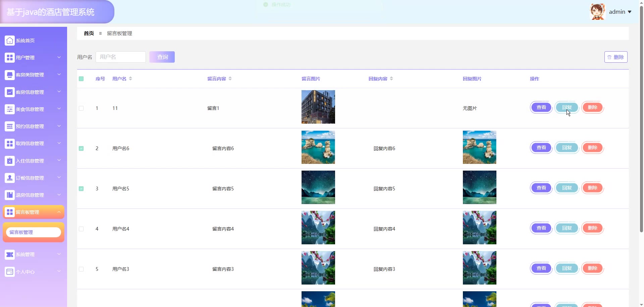
Task: Click the 客房信息管理 chart icon
Action: 10,92
